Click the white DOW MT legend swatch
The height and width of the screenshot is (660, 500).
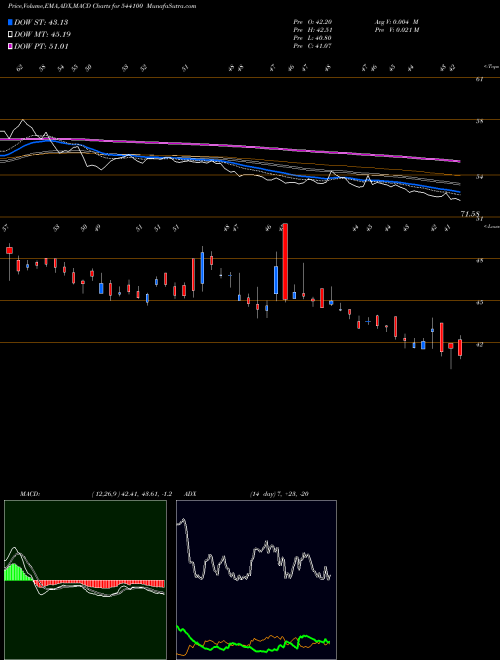tap(10, 35)
